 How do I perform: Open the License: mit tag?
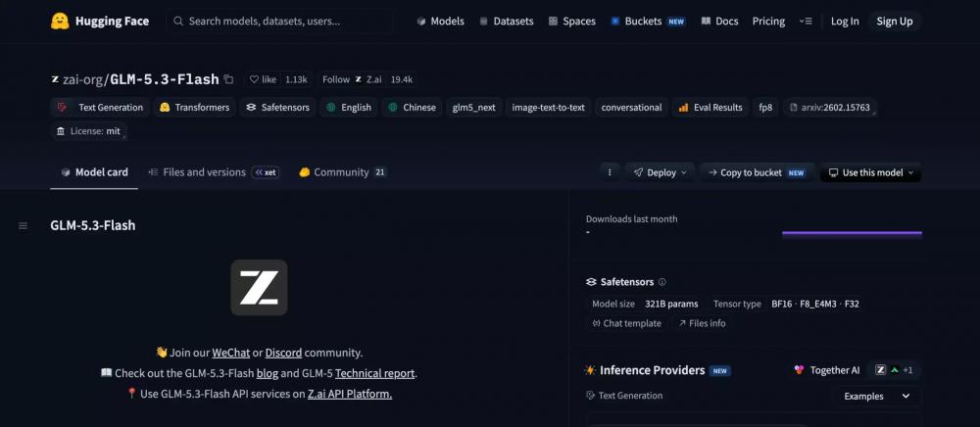pos(88,131)
